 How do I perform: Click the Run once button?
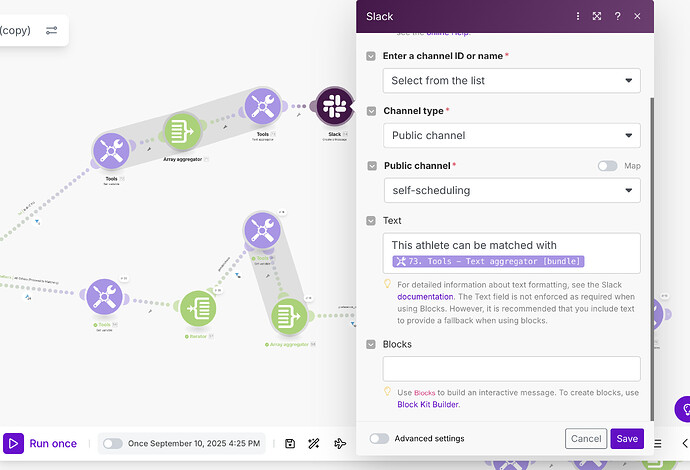(x=40, y=444)
